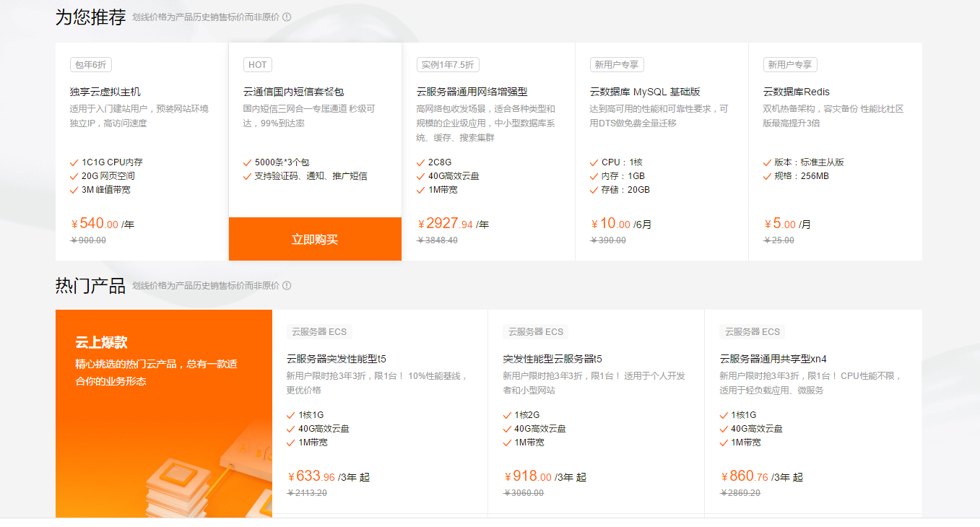980x527 pixels.
Task: Click the orange 立即购买 button
Action: (x=315, y=239)
